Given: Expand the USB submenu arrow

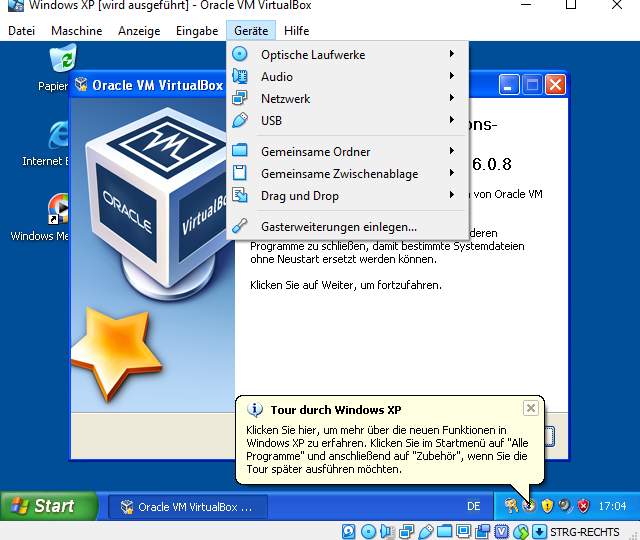Looking at the screenshot, I should 451,120.
